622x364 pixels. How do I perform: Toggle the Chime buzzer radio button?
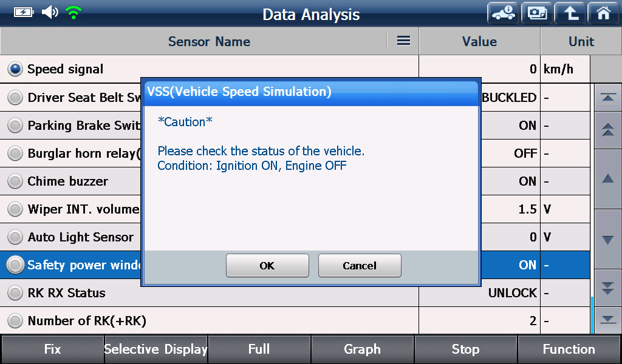15,181
